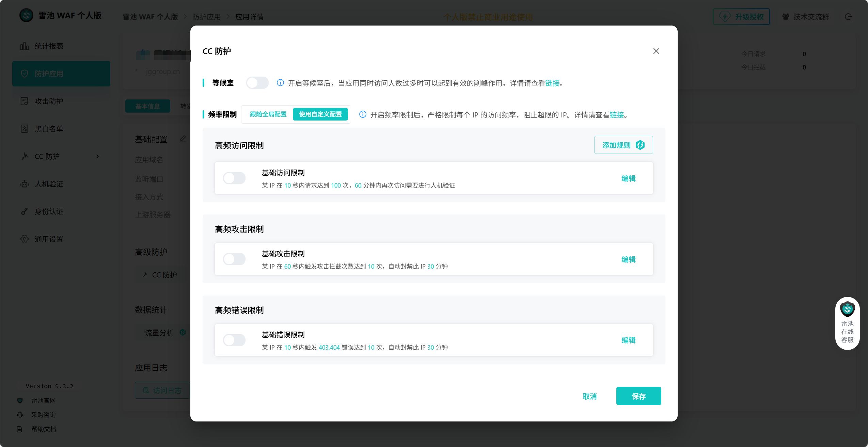The image size is (868, 447).
Task: Click the logout icon at top right
Action: pos(848,17)
